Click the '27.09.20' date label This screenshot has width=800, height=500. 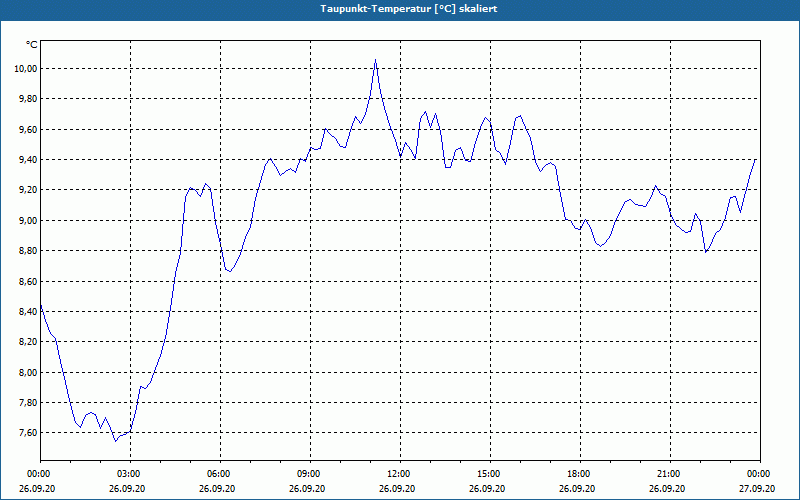757,488
